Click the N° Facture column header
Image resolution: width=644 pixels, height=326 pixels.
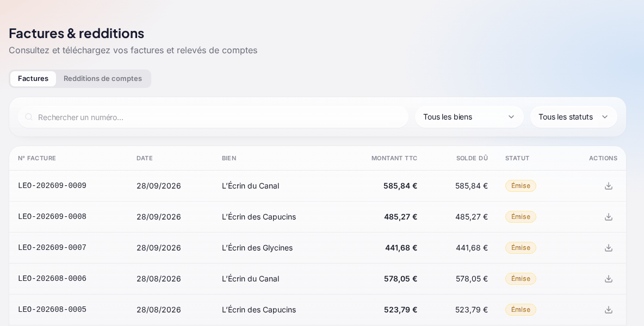(x=37, y=158)
